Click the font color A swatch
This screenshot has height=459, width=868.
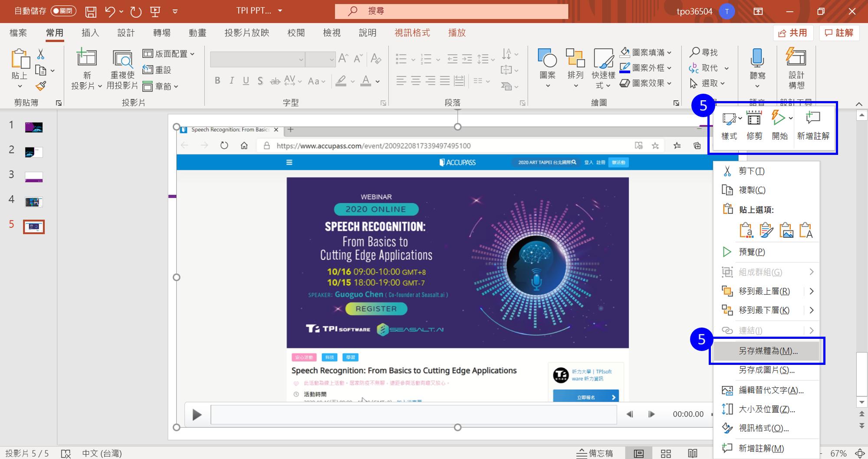366,81
